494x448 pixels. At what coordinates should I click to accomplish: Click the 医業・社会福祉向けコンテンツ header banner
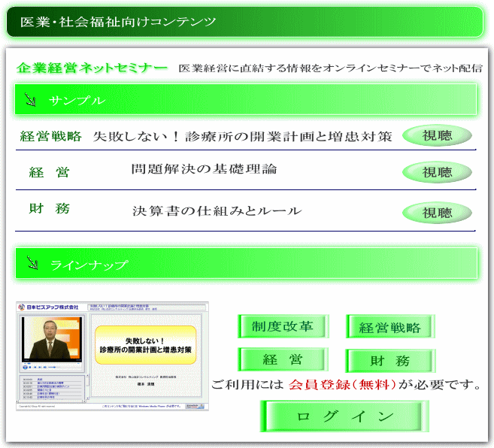[244, 22]
